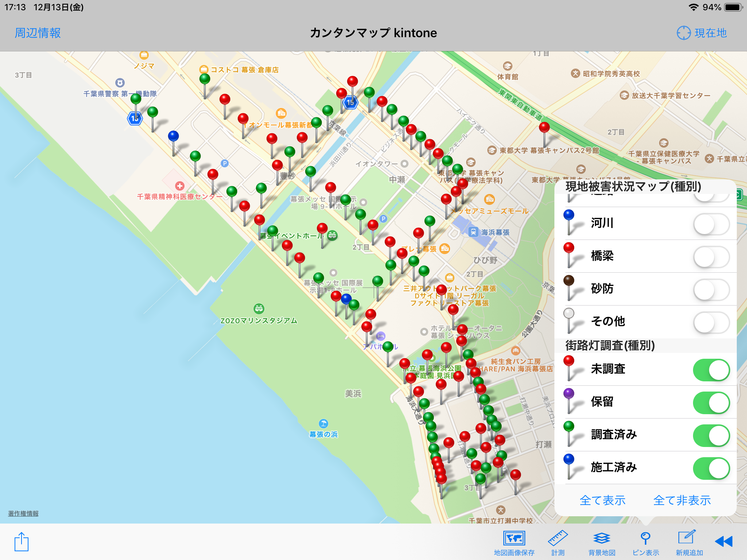Tap the 純生食パン工房 bakery icon
The image size is (747, 560).
pyautogui.click(x=515, y=351)
